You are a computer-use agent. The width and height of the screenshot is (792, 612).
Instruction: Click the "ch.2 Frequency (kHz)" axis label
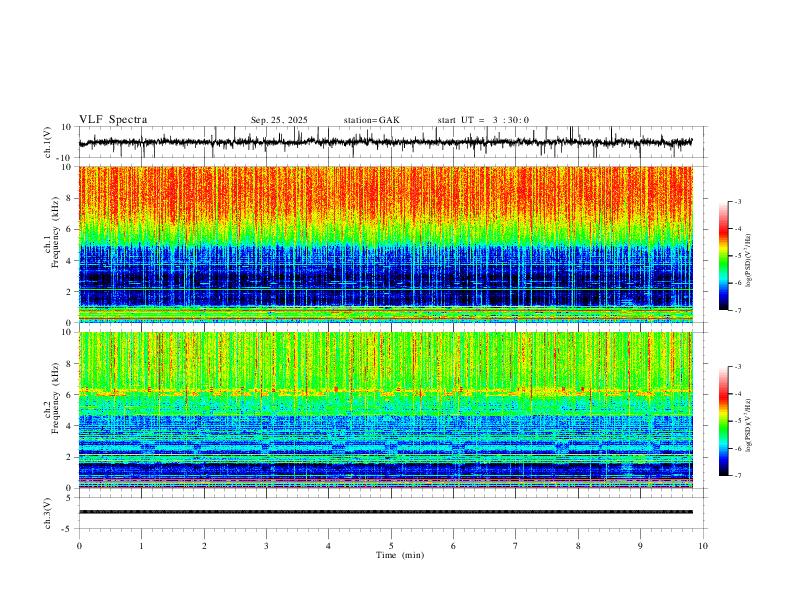pyautogui.click(x=52, y=398)
